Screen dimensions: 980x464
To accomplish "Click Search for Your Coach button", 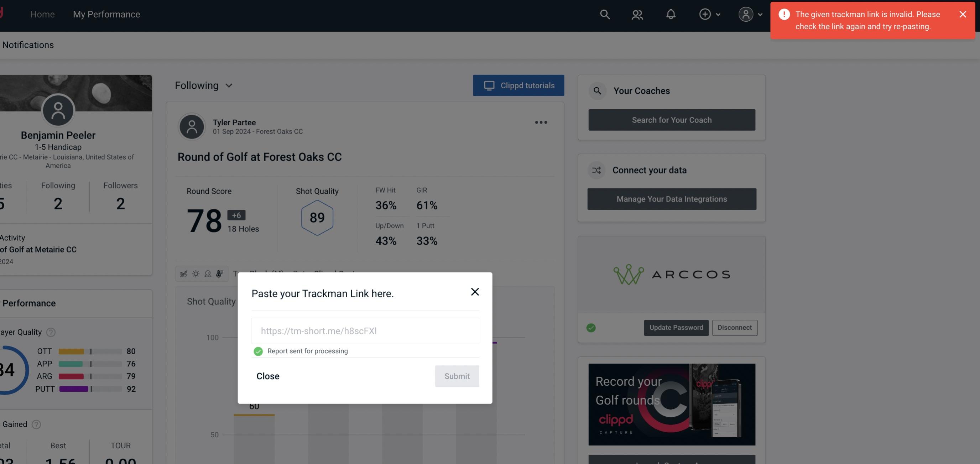I will pos(672,120).
